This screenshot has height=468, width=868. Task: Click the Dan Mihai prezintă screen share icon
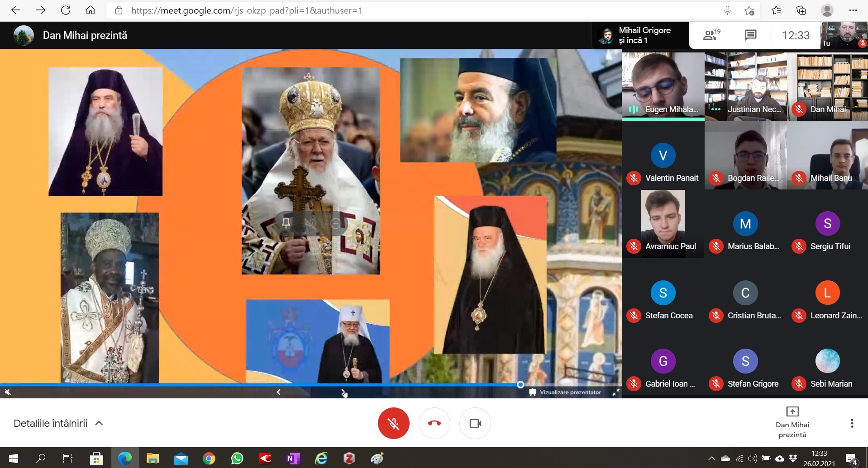[x=792, y=411]
